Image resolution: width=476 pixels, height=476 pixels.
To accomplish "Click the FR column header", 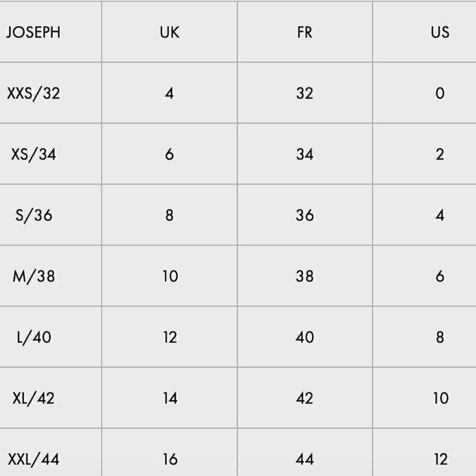I will coord(305,32).
